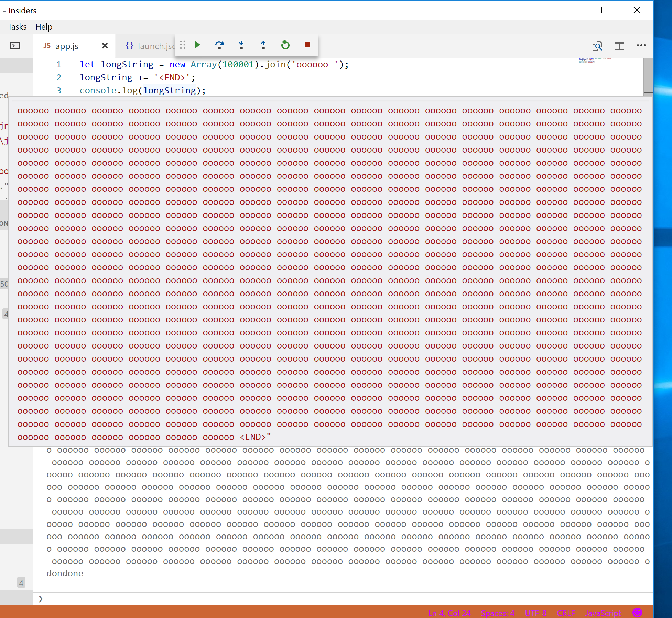Switch to the launch.json tab
Image resolution: width=672 pixels, height=618 pixels.
coord(151,46)
